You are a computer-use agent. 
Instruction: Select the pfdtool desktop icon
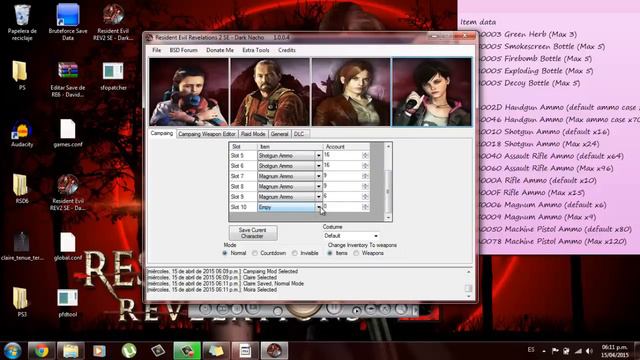(x=68, y=303)
